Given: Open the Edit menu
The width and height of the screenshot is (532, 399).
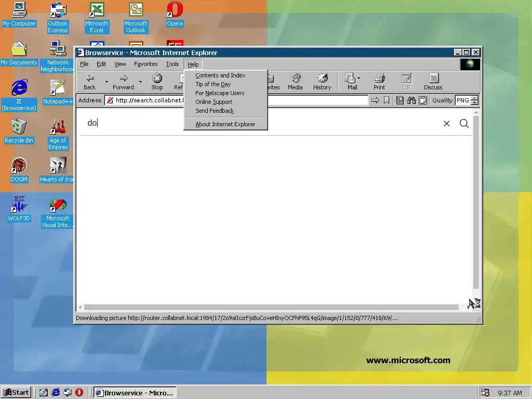Looking at the screenshot, I should (x=101, y=64).
